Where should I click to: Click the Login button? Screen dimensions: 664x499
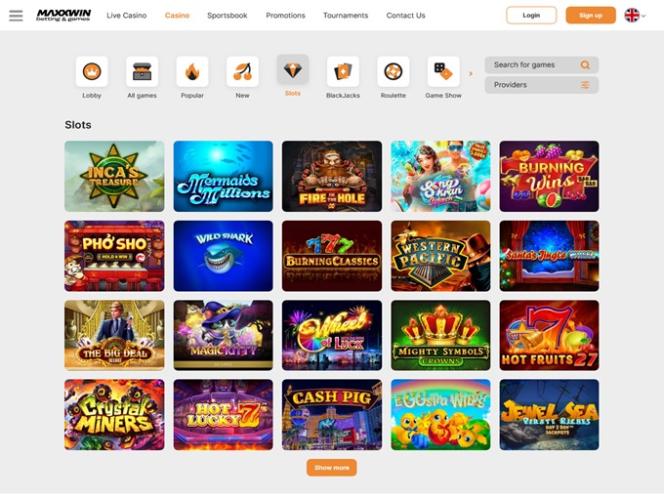[531, 15]
